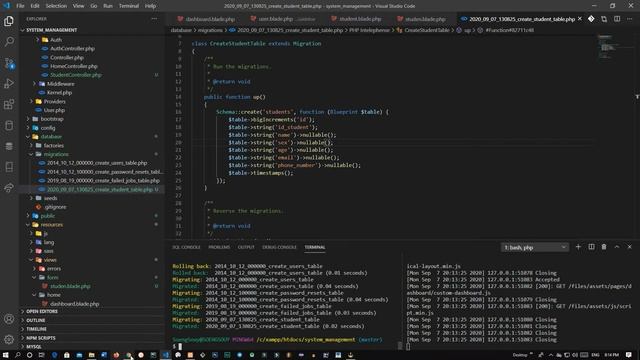The image size is (640, 360).
Task: Open the Go menu
Action: click(x=93, y=6)
